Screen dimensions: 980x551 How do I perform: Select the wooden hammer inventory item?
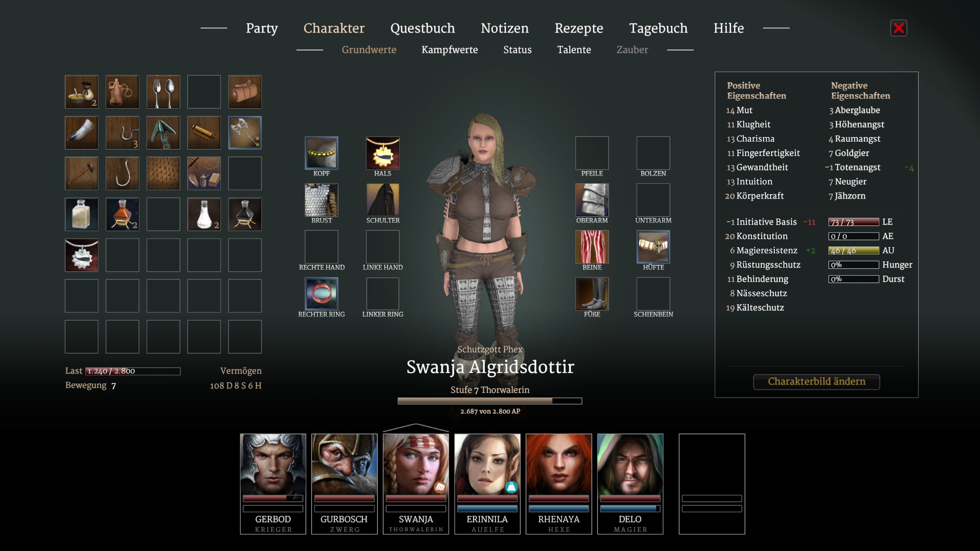pos(82,173)
